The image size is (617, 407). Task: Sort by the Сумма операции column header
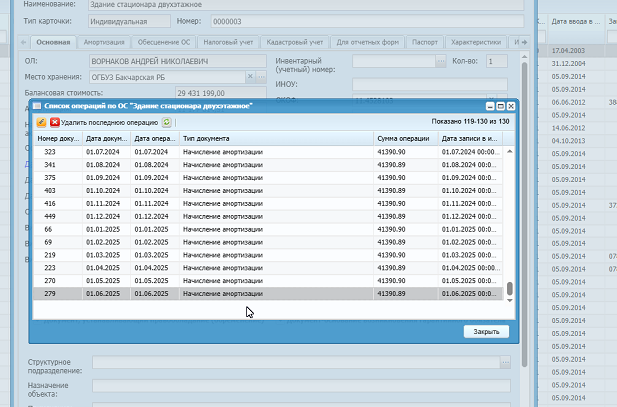[403, 138]
